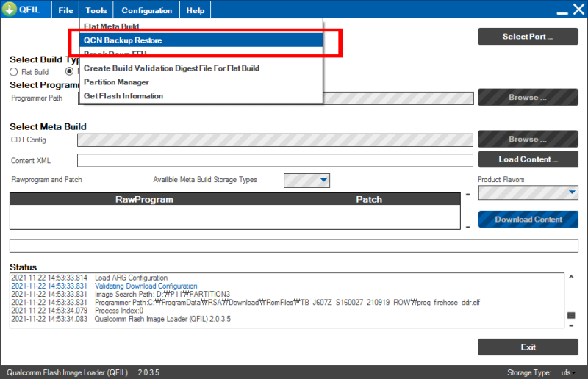Viewport: 588px width, 379px height.
Task: Click the RawProgram column header
Action: [144, 200]
